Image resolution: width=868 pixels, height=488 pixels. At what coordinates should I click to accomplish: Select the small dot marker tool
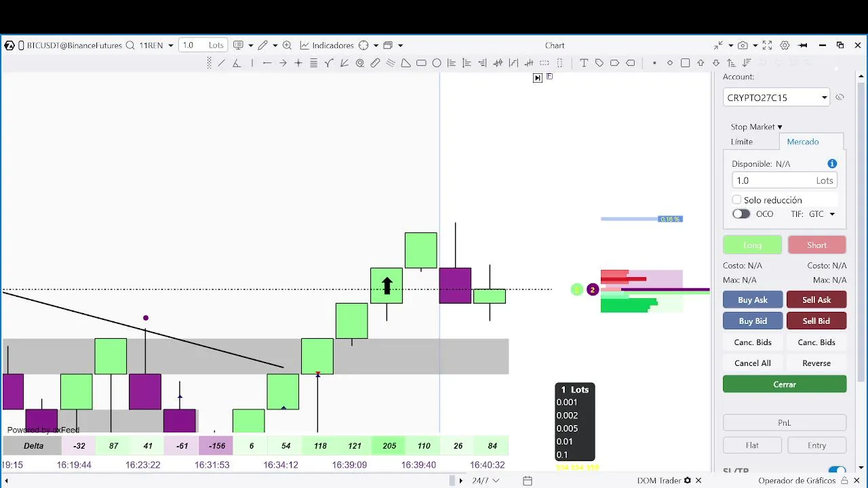[654, 63]
